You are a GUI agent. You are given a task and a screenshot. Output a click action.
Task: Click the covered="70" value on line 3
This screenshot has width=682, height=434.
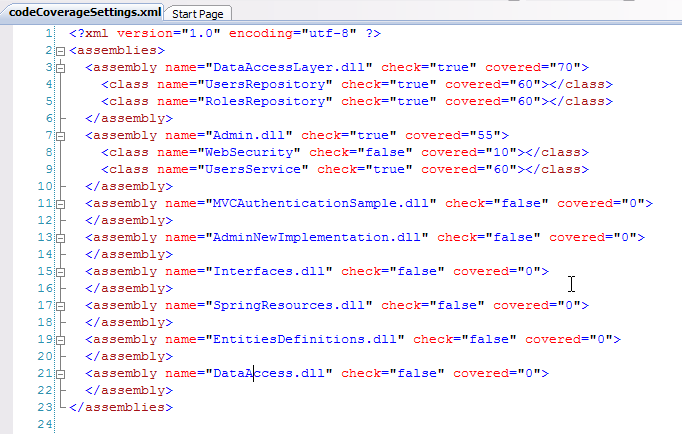565,67
